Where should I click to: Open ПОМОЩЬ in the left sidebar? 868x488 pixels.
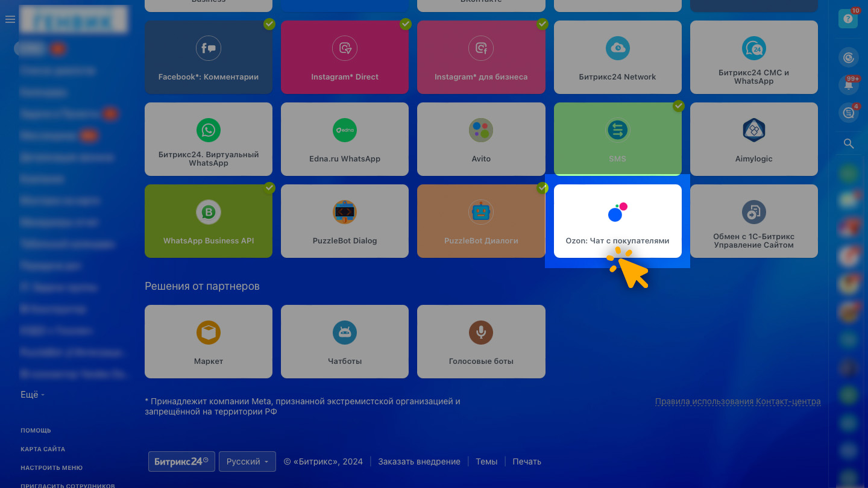tap(36, 431)
